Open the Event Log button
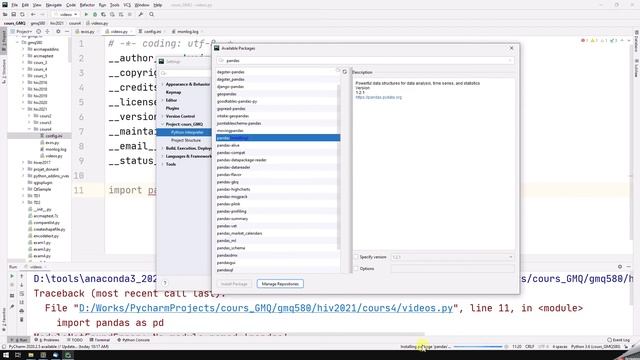The height and width of the screenshot is (360, 640). pyautogui.click(x=618, y=340)
